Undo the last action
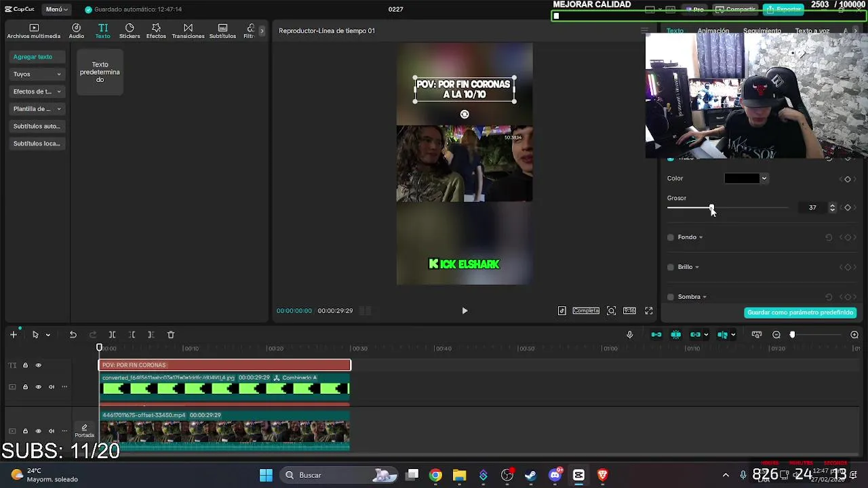Image resolution: width=868 pixels, height=488 pixels. point(73,335)
